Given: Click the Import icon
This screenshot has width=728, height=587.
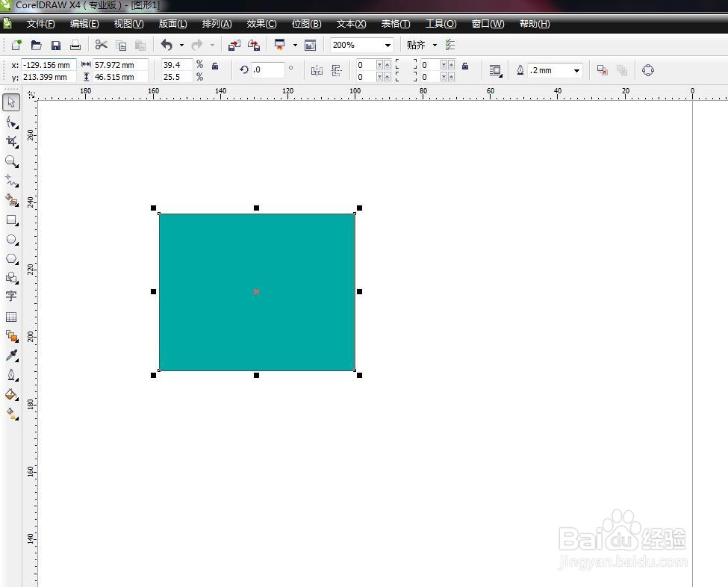Looking at the screenshot, I should [x=234, y=45].
